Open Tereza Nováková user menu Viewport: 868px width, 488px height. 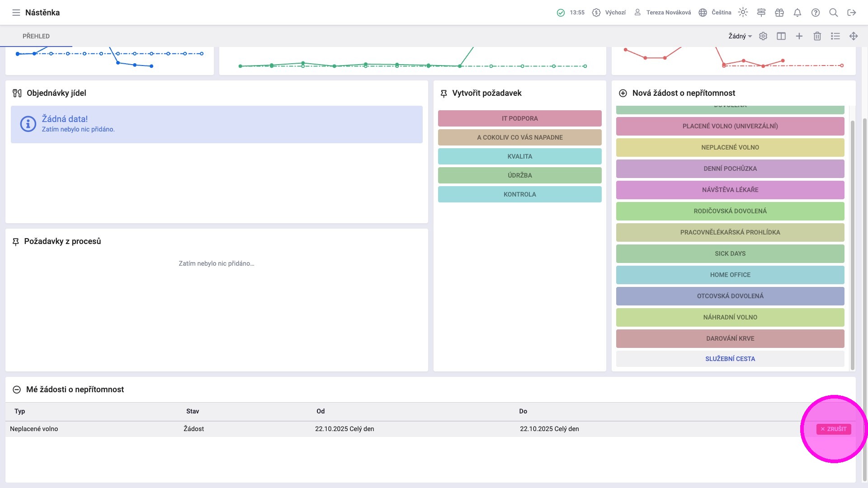pos(663,13)
